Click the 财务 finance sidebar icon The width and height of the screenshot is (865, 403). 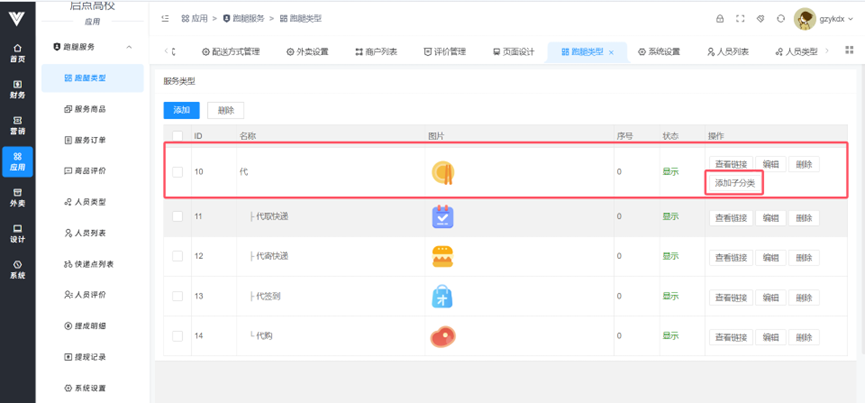pyautogui.click(x=17, y=89)
